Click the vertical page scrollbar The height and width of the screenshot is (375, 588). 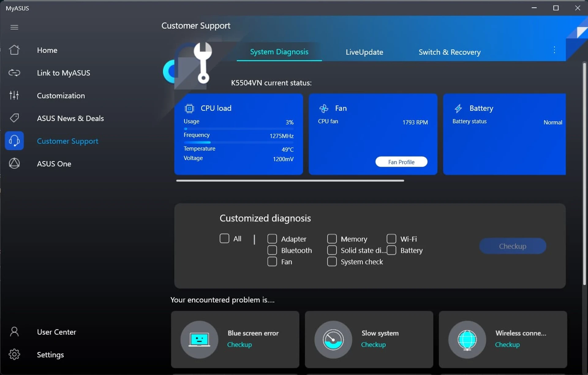click(x=584, y=174)
